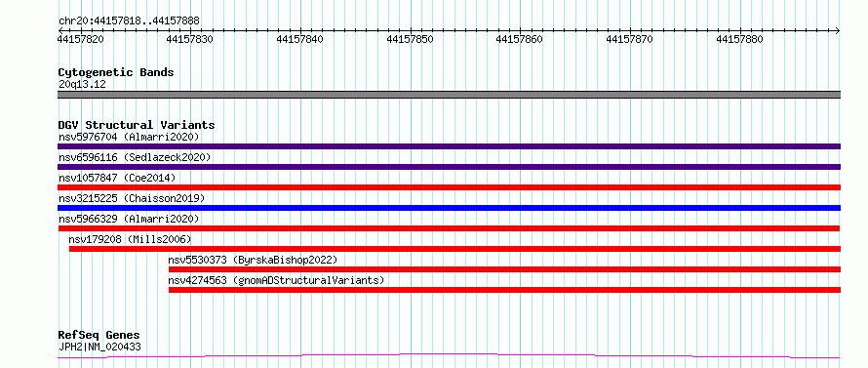This screenshot has height=368, width=868.
Task: Select the gray 20q13.12 cytoband bar
Action: click(x=449, y=95)
